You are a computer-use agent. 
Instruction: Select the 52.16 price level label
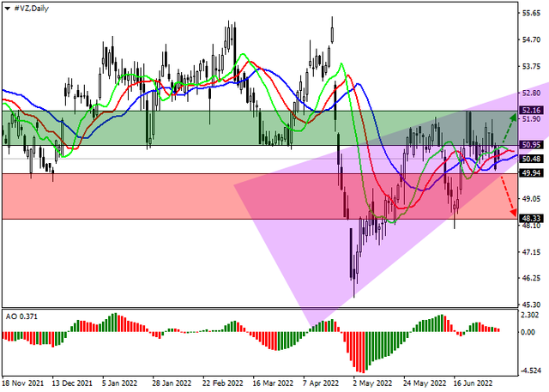point(531,111)
